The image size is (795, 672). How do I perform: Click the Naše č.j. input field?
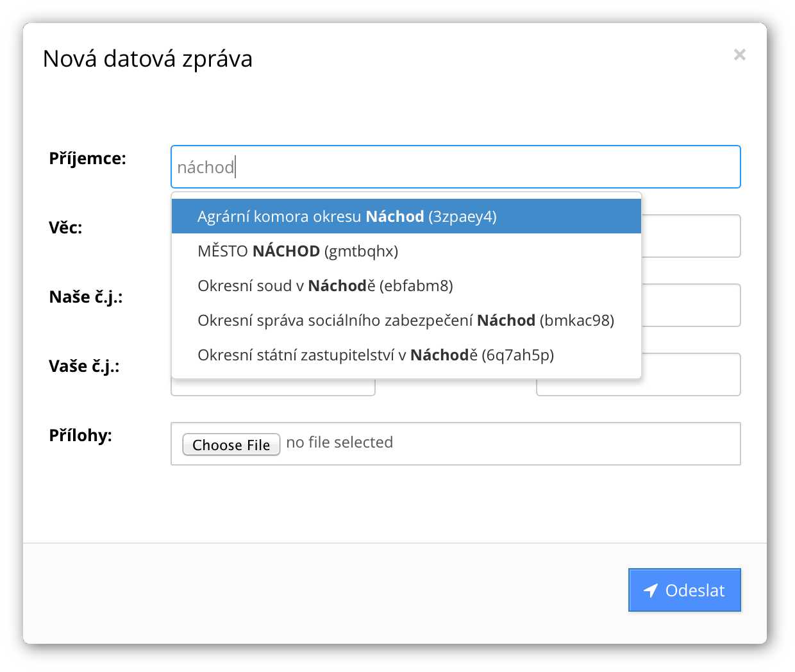tap(690, 305)
